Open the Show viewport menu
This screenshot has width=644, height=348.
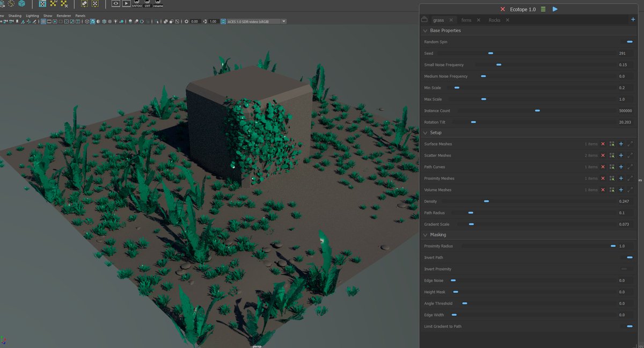click(48, 16)
